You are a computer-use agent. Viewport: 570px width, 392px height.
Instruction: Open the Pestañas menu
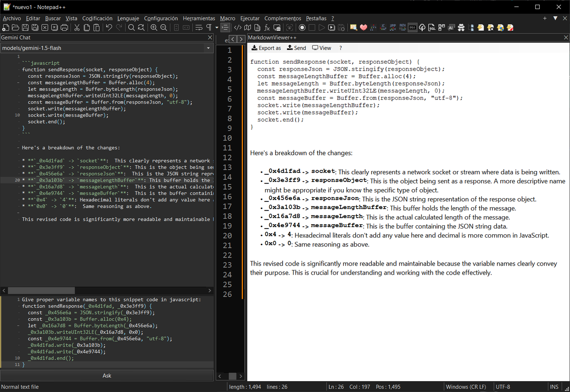pos(316,18)
